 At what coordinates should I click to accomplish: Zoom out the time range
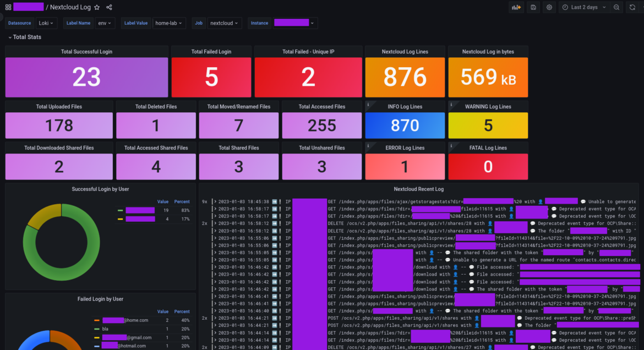[x=616, y=7]
